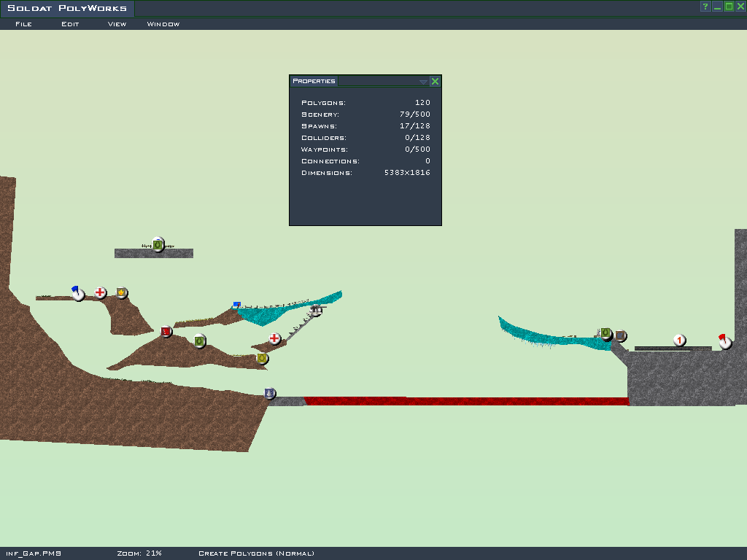Select the red spawn marker on the hilltop
Viewport: 747px width, 560px height.
(x=166, y=332)
